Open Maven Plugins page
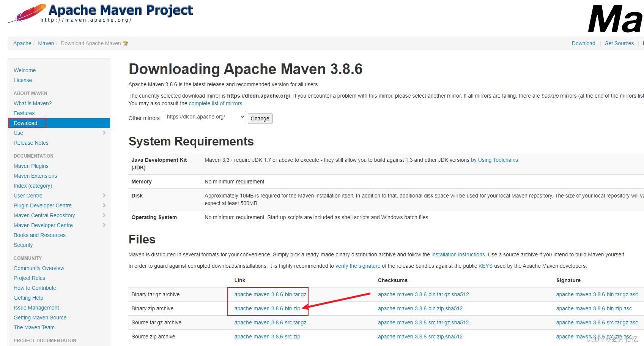The height and width of the screenshot is (346, 644). pos(31,166)
